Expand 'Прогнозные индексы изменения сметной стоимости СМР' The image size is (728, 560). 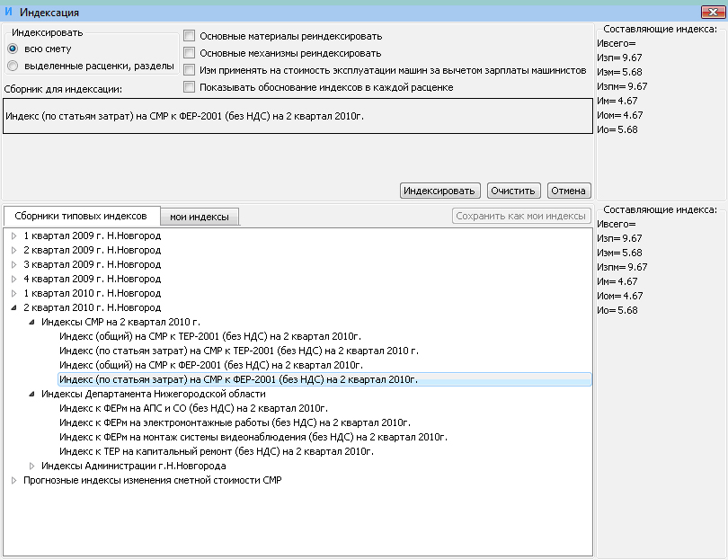[14, 480]
